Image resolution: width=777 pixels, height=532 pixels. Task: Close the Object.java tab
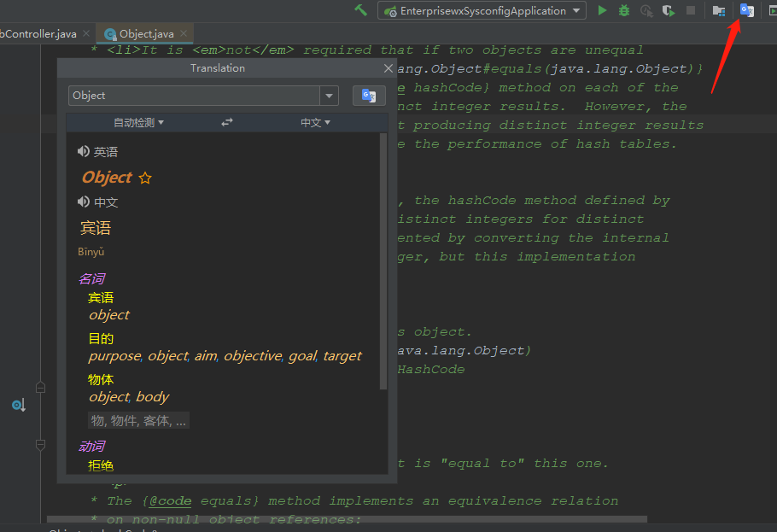[x=184, y=33]
